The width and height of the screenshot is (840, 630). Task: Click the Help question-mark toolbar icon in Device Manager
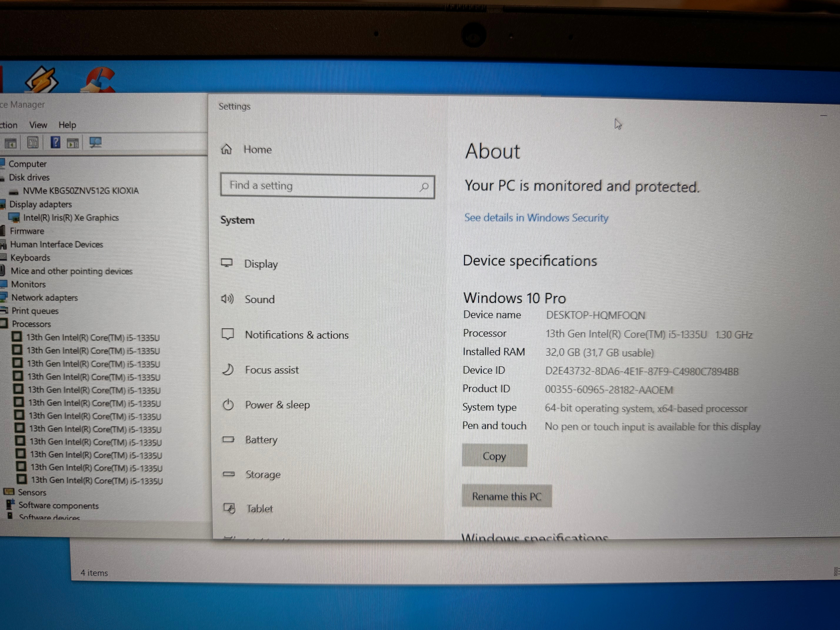coord(55,142)
